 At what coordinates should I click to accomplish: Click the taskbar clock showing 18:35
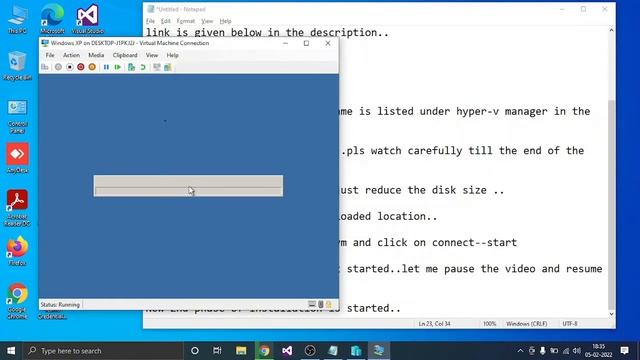point(598,351)
